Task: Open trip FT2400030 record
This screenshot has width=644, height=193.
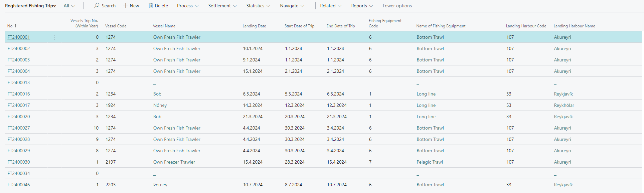Action: 19,162
